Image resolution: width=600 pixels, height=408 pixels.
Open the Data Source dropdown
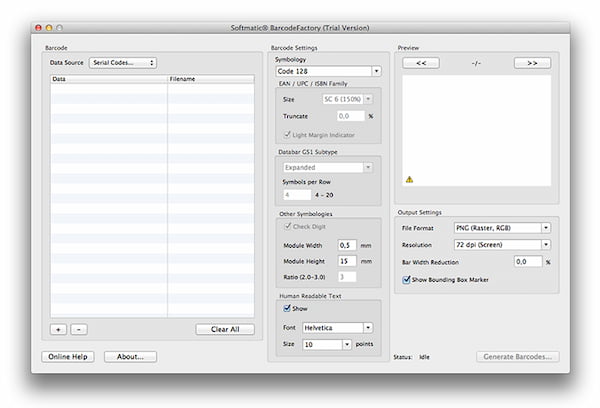click(x=123, y=63)
